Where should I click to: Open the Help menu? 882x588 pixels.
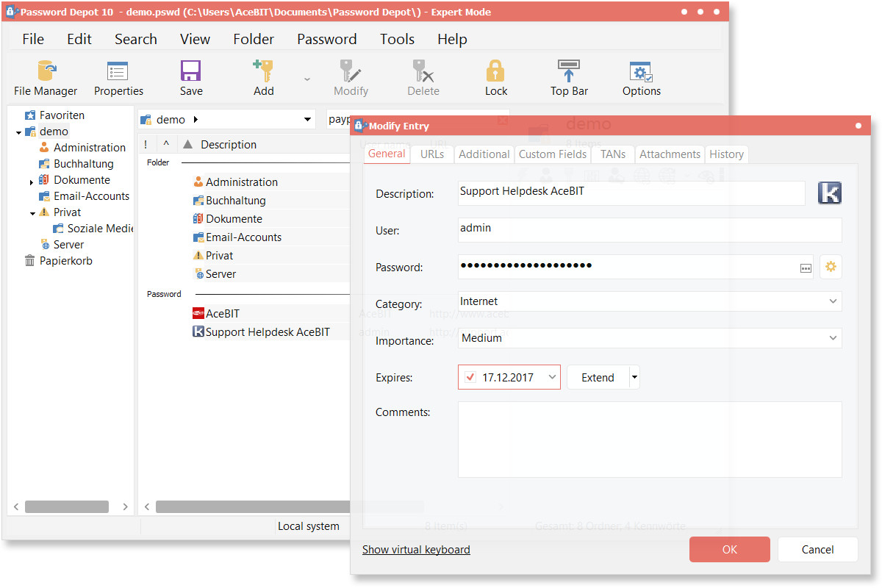click(x=452, y=39)
